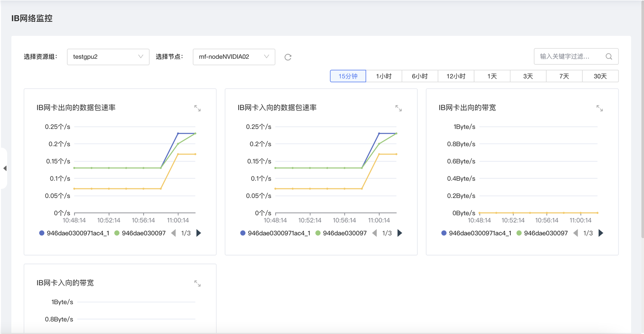Image resolution: width=644 pixels, height=334 pixels.
Task: Click the green 946dae030097 legend dot in 出向带宽
Action: point(519,233)
